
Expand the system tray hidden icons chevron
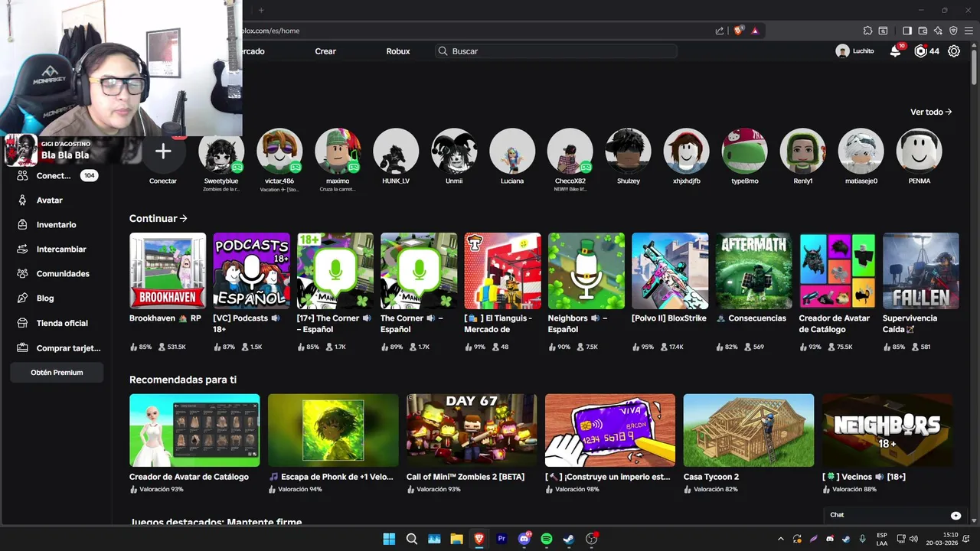780,539
